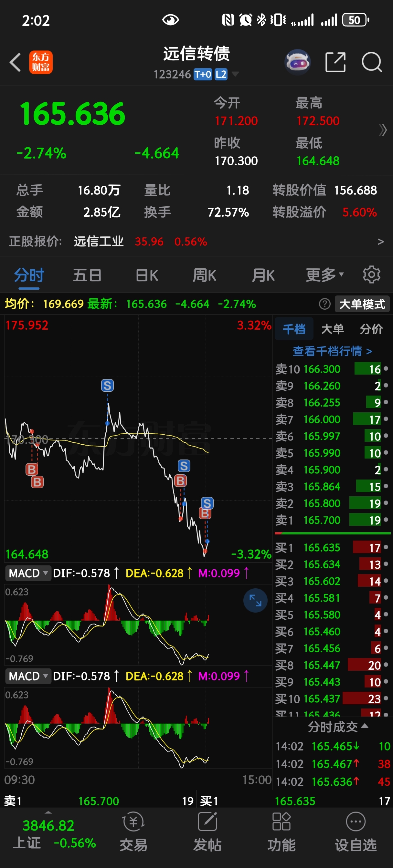The width and height of the screenshot is (393, 868).
Task: Switch to the 分时 tab
Action: 29,275
